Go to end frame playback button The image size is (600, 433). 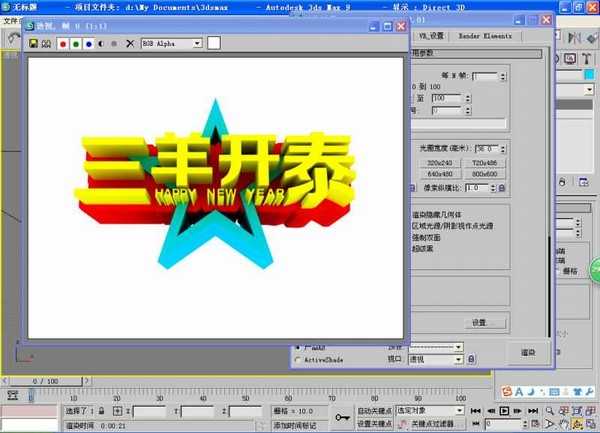click(533, 411)
